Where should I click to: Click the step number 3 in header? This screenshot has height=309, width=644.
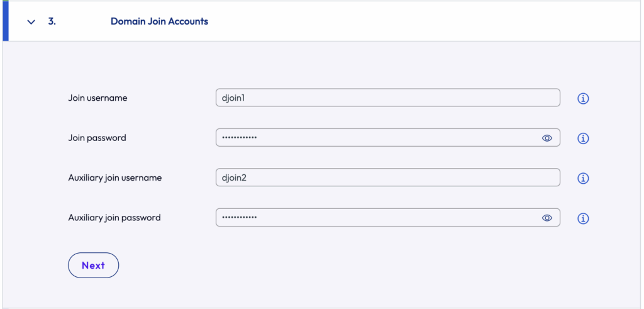[52, 21]
